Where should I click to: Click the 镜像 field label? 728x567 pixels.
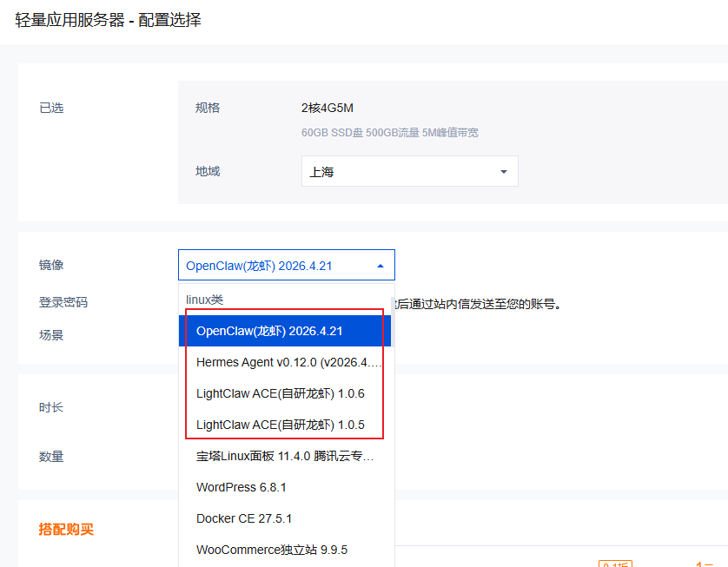point(51,265)
